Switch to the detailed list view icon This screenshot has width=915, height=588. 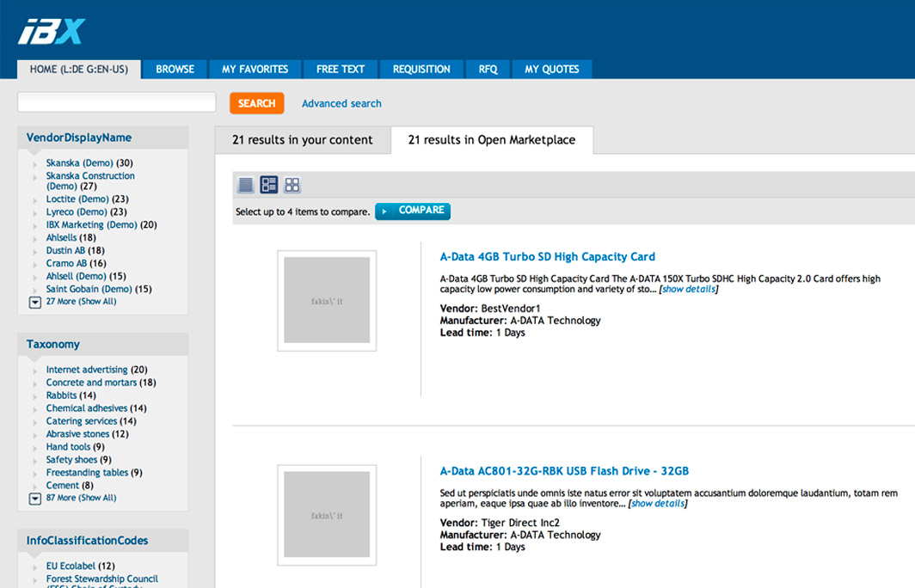click(269, 185)
